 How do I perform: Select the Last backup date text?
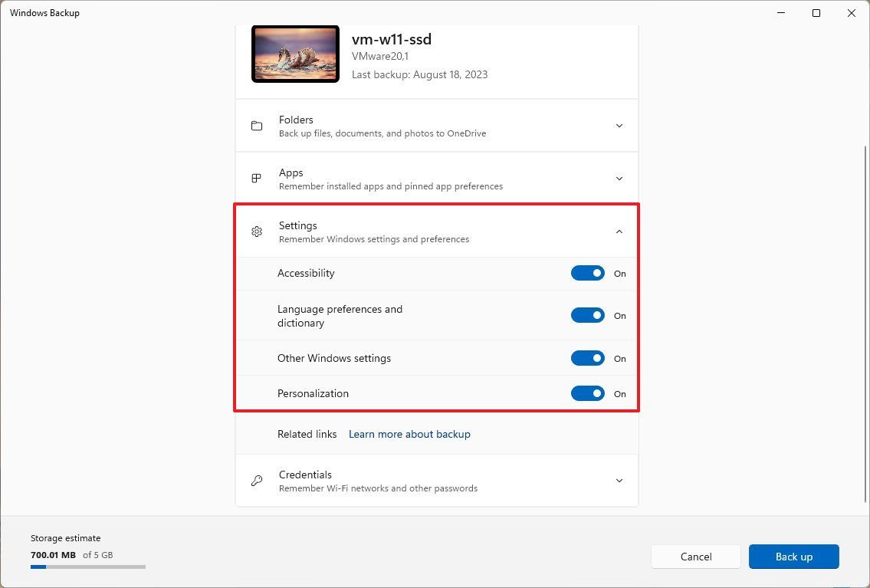pos(420,74)
